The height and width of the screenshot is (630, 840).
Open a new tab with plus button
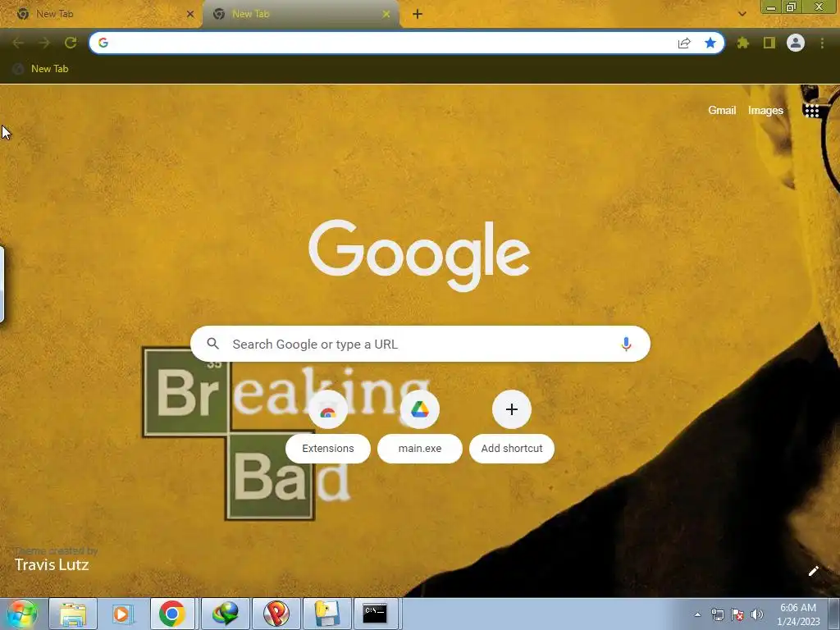pyautogui.click(x=418, y=15)
